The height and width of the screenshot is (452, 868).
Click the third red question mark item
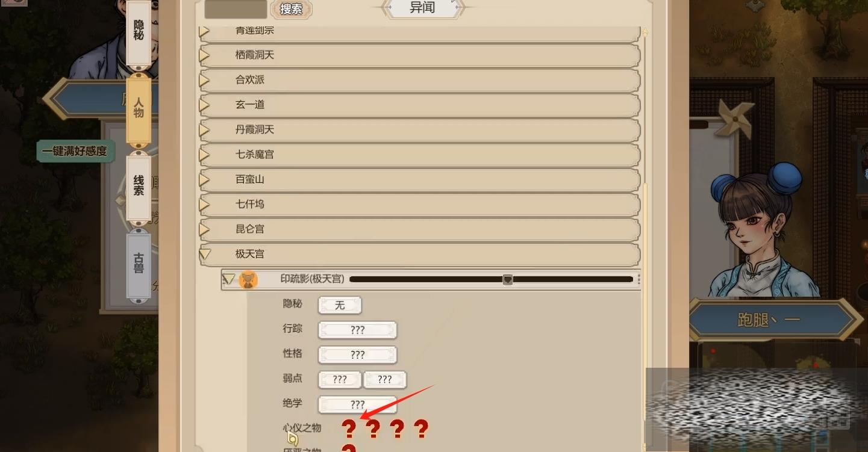397,429
